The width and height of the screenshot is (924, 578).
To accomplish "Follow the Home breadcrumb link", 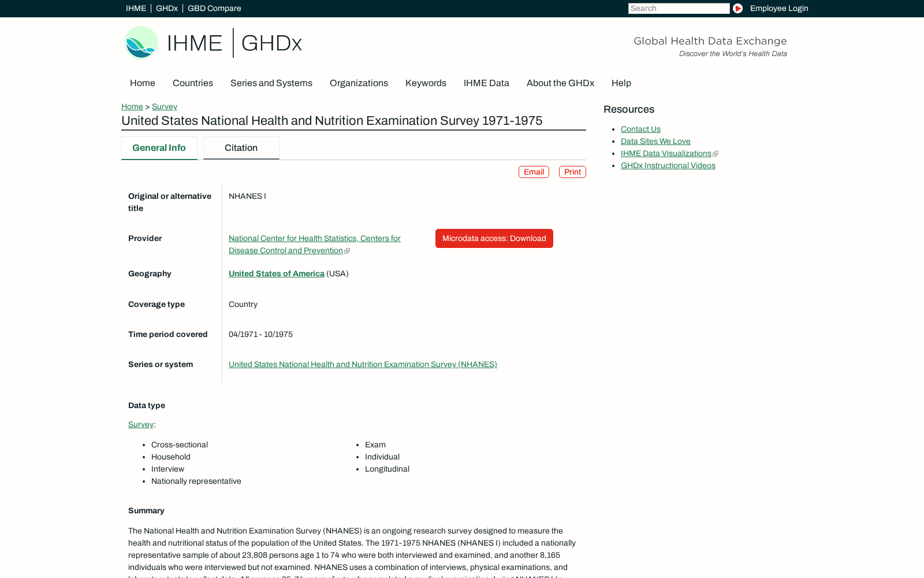I will pos(132,106).
